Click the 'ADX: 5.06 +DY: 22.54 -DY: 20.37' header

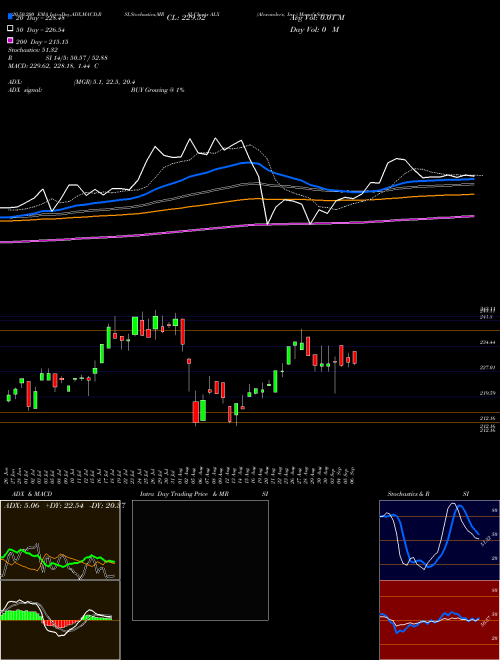point(64,505)
